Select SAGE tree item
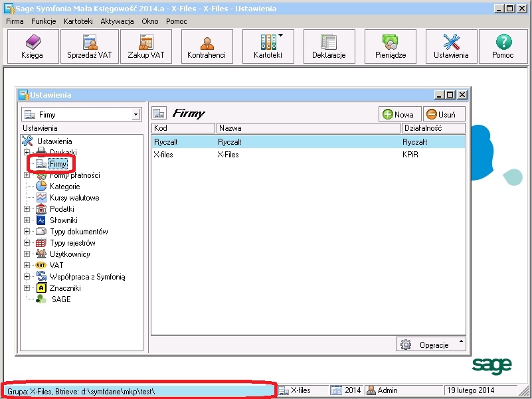The image size is (532, 399). [x=61, y=299]
